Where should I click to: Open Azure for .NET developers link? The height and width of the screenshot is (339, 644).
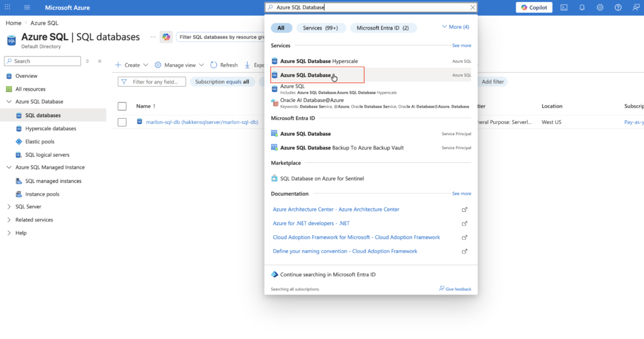[x=311, y=223]
